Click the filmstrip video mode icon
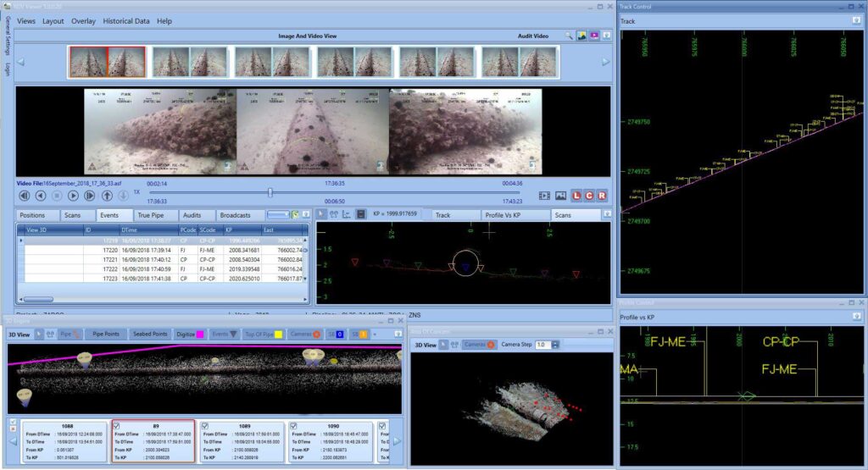 click(544, 196)
